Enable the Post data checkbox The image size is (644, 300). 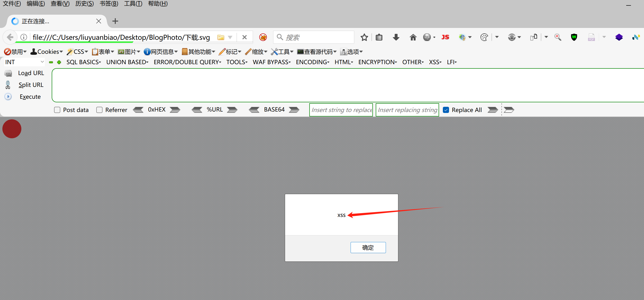point(57,110)
